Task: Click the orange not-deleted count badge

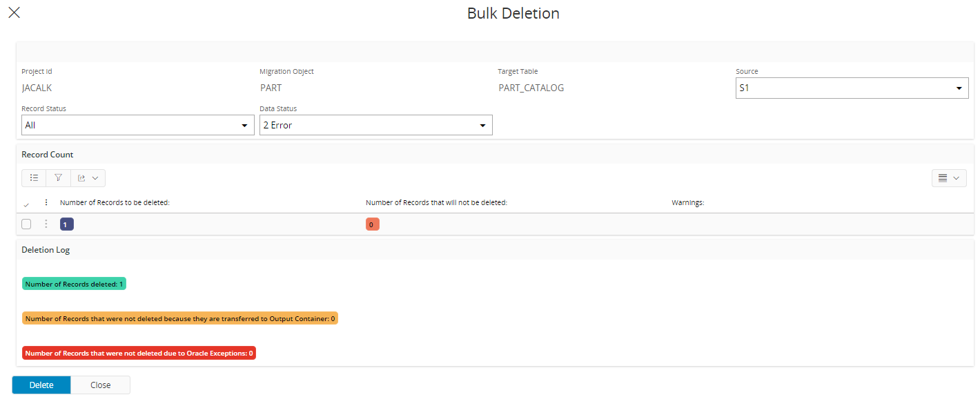Action: click(373, 224)
